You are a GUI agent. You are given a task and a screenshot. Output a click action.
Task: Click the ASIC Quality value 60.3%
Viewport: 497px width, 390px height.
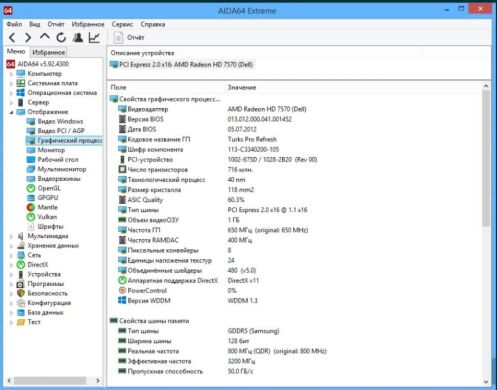coord(236,200)
